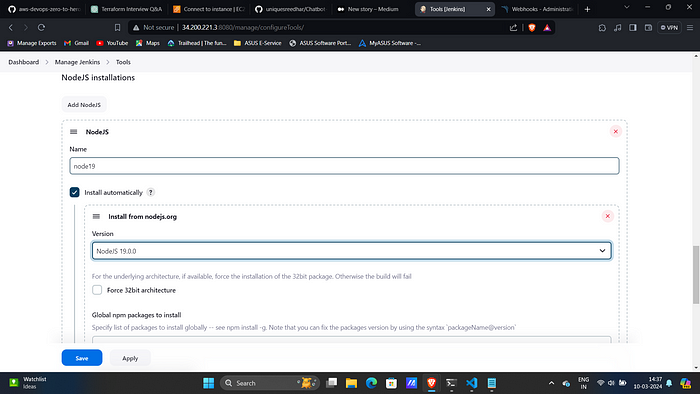Reload the current page

(x=42, y=28)
